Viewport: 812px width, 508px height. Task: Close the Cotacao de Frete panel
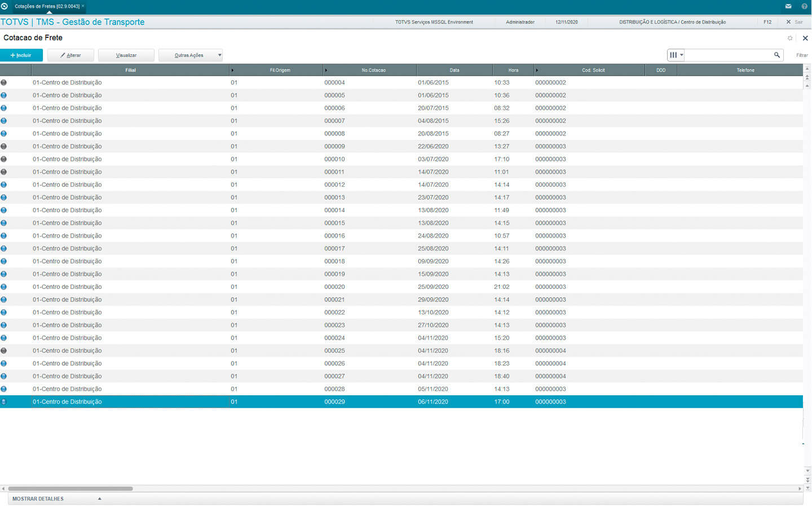[805, 38]
